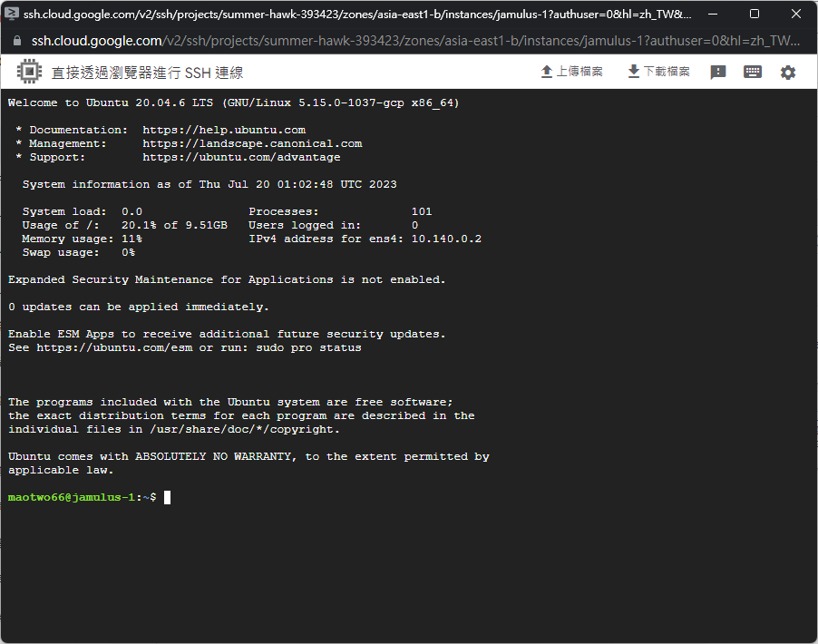
Task: Click the 直接透過瀏覽器進行 SSH 連線 heading
Action: pos(147,73)
